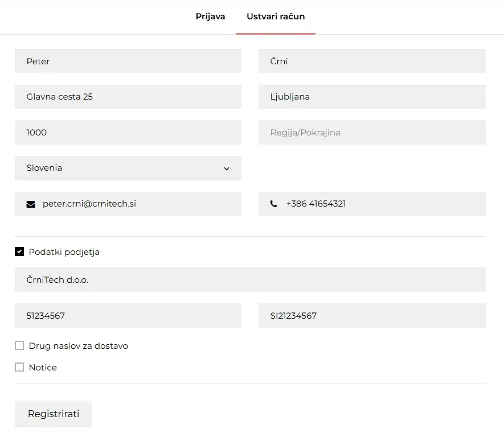Focus the 51234567 registration number field
Image resolution: width=504 pixels, height=441 pixels.
(x=128, y=315)
